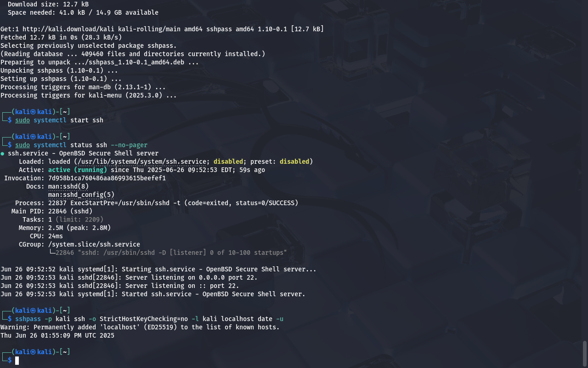Click the terminal scrollbar thumb
588x368 pixels.
pyautogui.click(x=585, y=353)
